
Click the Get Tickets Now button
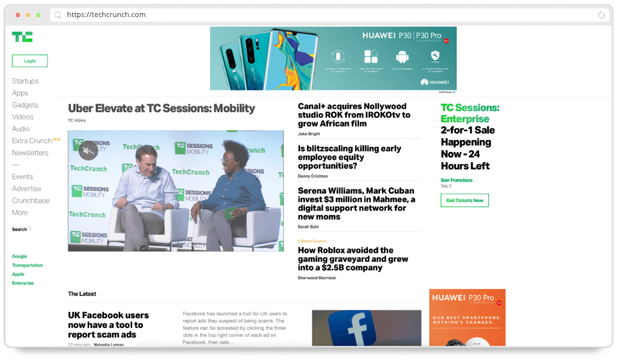pyautogui.click(x=464, y=200)
